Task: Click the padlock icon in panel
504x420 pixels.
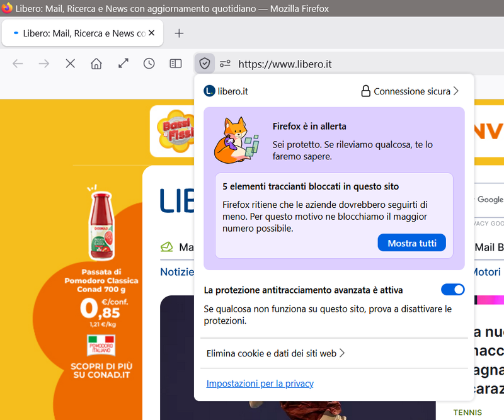Action: coord(366,91)
